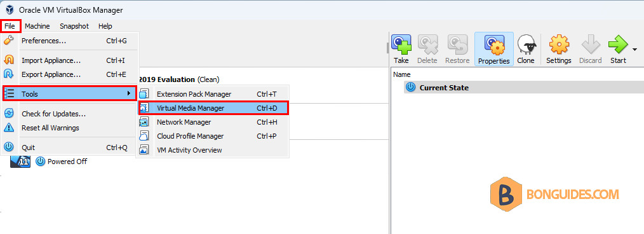Click the Network Manager icon

(144, 122)
